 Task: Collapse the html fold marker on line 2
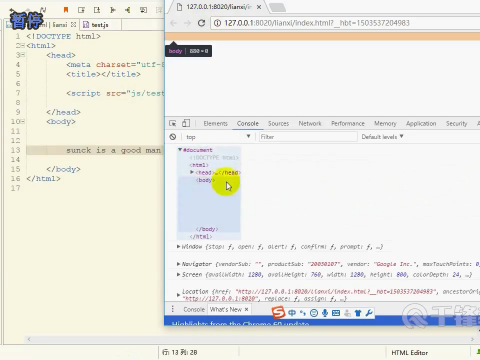pos(23,46)
